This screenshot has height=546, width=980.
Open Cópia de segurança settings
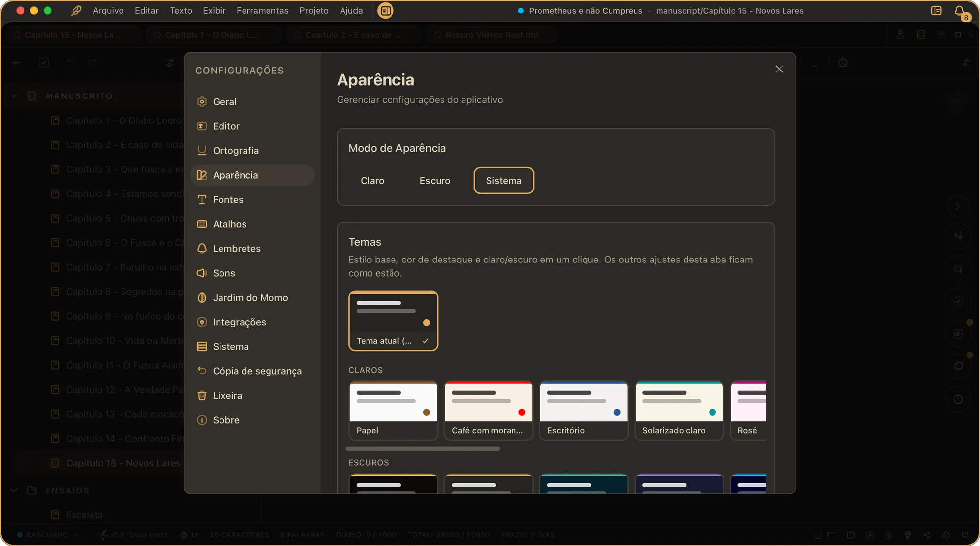[x=252, y=371]
